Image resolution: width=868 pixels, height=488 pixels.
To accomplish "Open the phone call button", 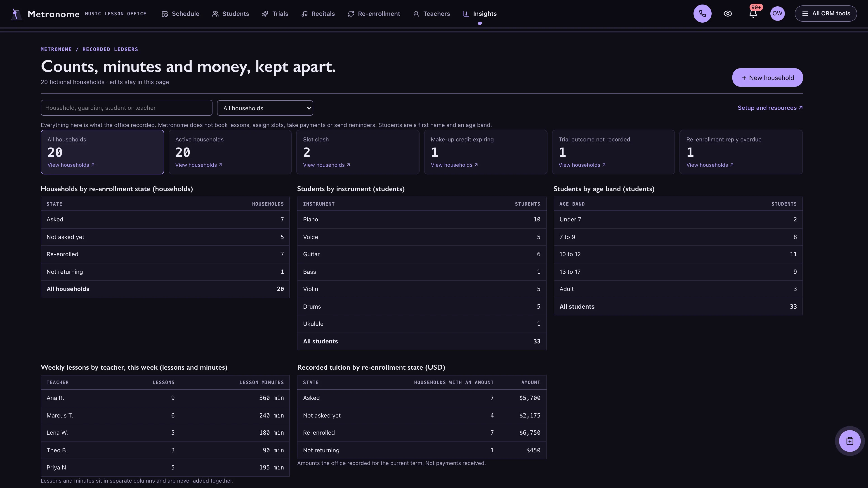I will [x=702, y=14].
